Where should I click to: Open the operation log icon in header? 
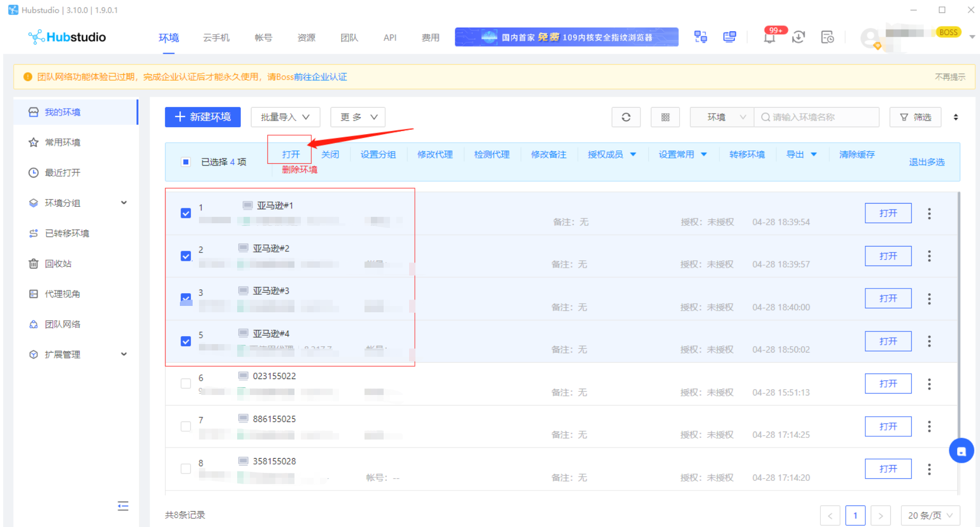(x=828, y=37)
